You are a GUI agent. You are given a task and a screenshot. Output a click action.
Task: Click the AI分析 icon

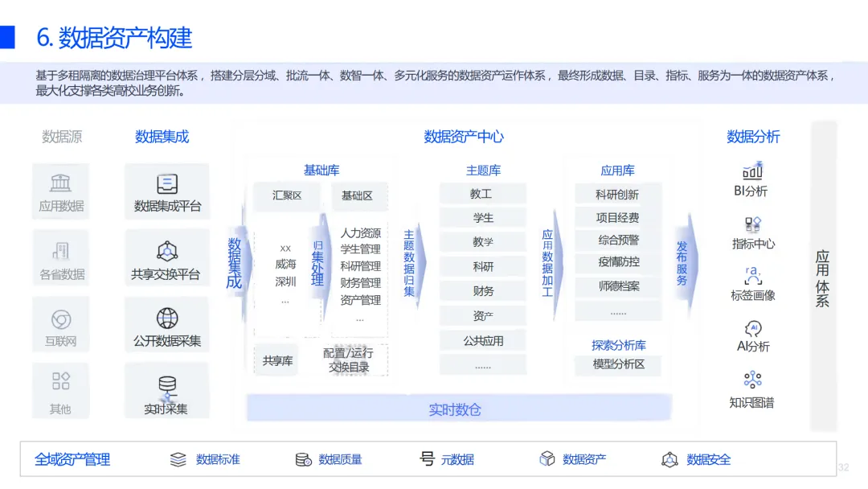[753, 328]
